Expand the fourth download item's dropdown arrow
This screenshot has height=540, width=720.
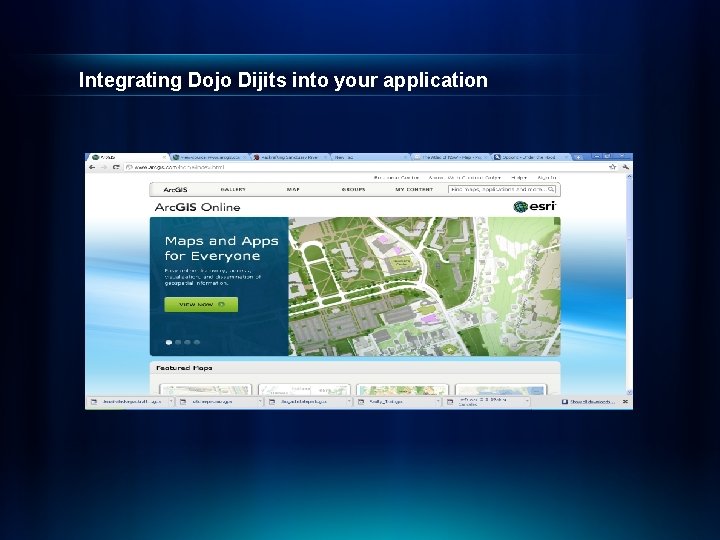(438, 402)
